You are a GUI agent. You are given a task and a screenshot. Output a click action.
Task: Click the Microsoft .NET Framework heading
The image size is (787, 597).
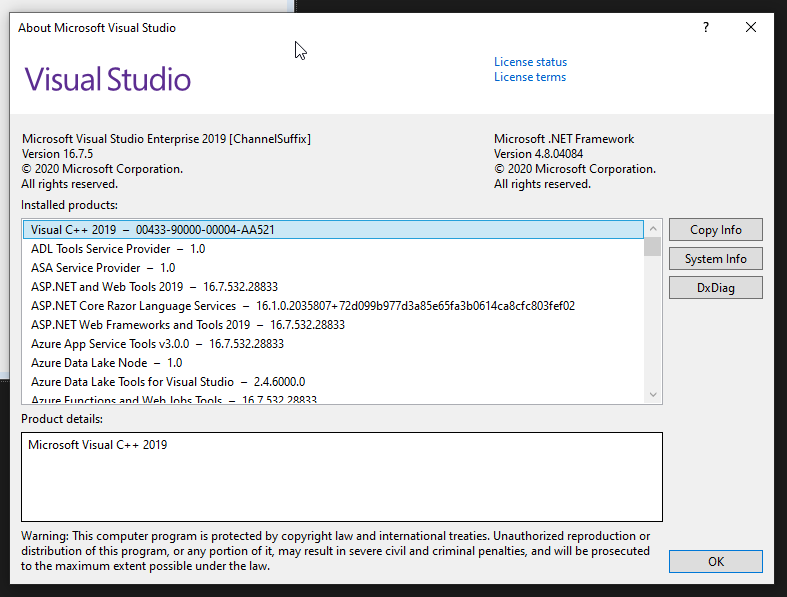coord(564,139)
